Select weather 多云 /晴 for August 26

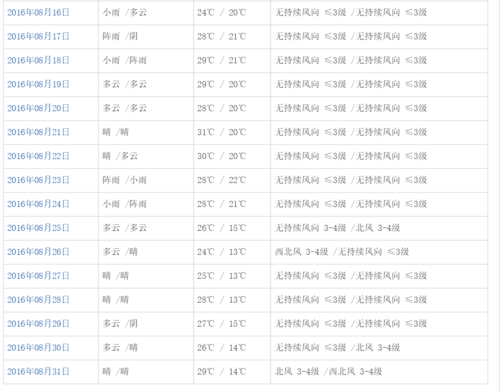point(120,252)
